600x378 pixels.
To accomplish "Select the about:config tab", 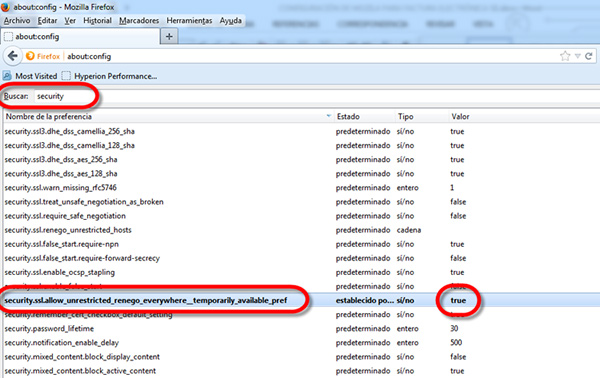I will click(x=80, y=37).
